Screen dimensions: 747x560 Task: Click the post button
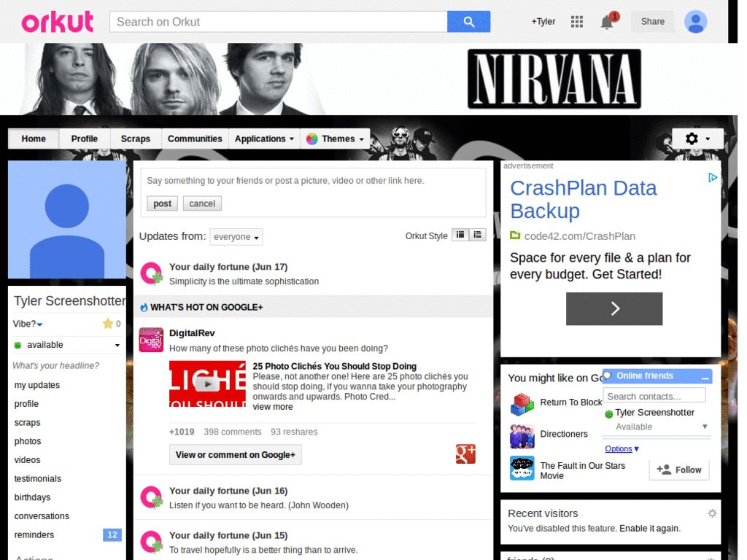tap(162, 203)
